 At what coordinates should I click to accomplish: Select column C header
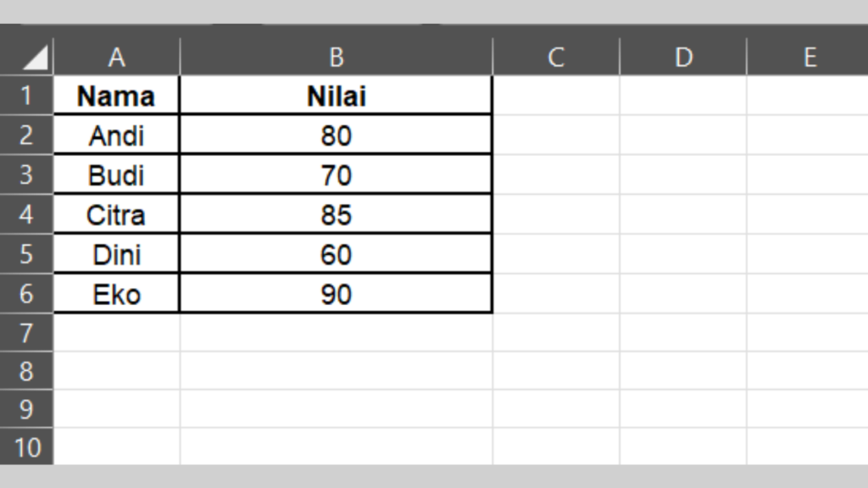tap(556, 58)
